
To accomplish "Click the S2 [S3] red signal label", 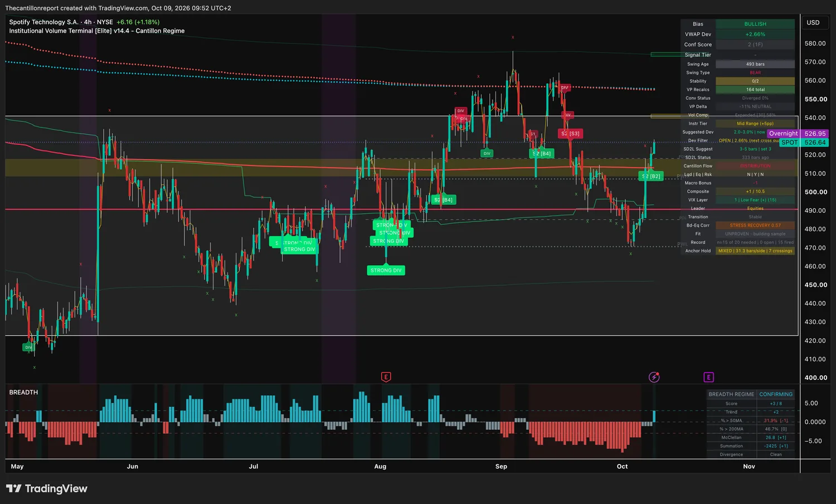I will pyautogui.click(x=570, y=134).
